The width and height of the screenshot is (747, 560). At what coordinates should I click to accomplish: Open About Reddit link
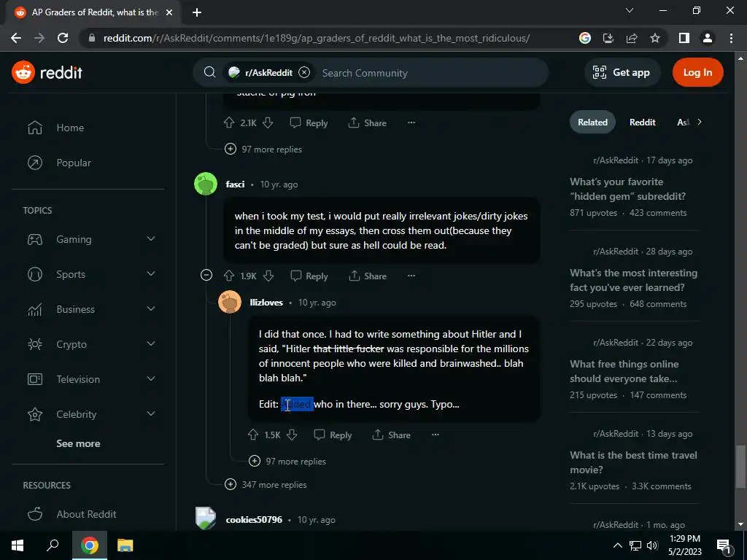click(x=86, y=514)
